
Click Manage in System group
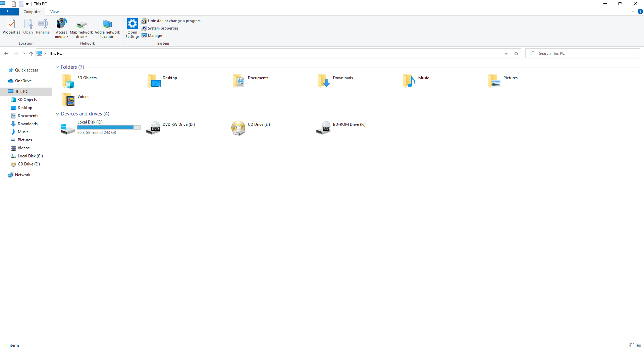[152, 36]
